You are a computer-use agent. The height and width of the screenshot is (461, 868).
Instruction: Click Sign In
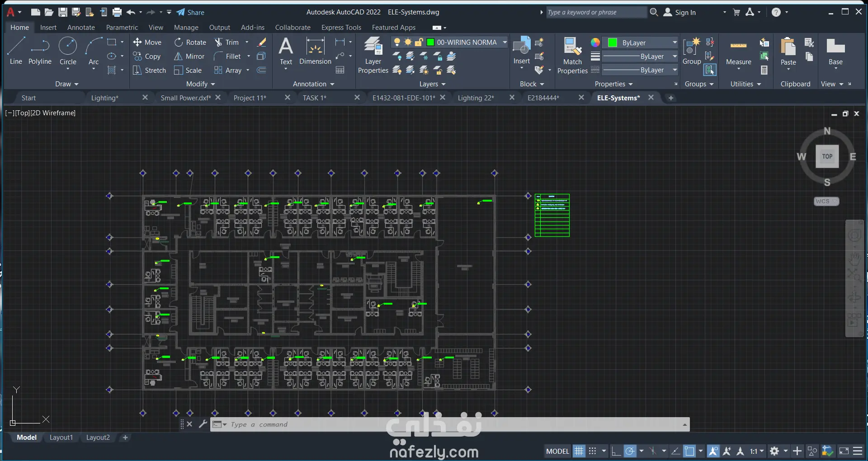coord(685,13)
